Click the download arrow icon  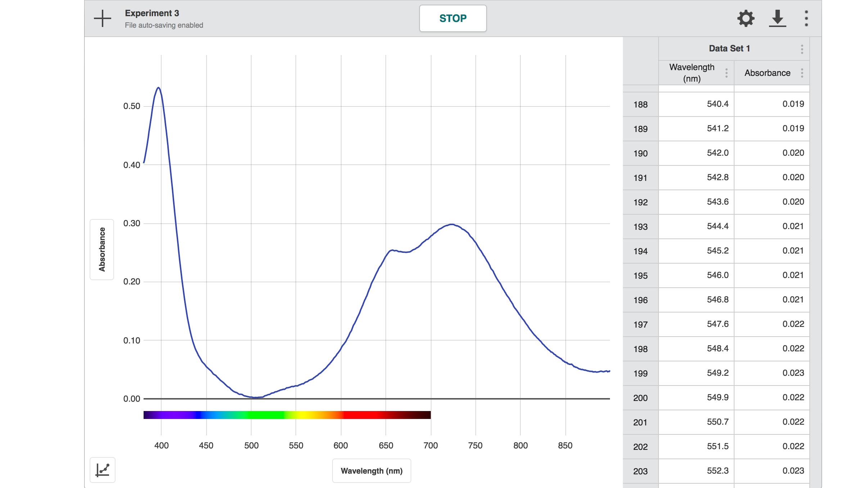tap(778, 18)
